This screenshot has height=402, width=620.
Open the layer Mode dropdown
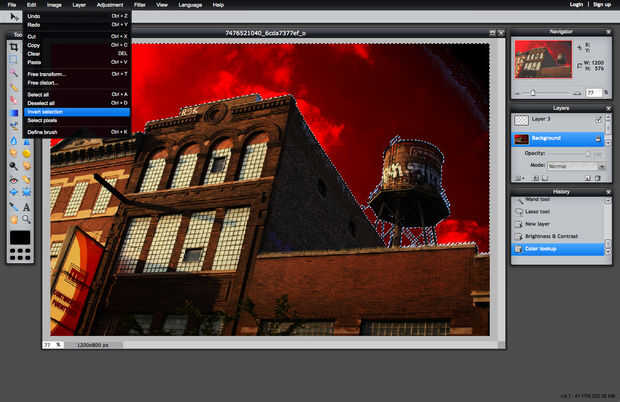(577, 166)
